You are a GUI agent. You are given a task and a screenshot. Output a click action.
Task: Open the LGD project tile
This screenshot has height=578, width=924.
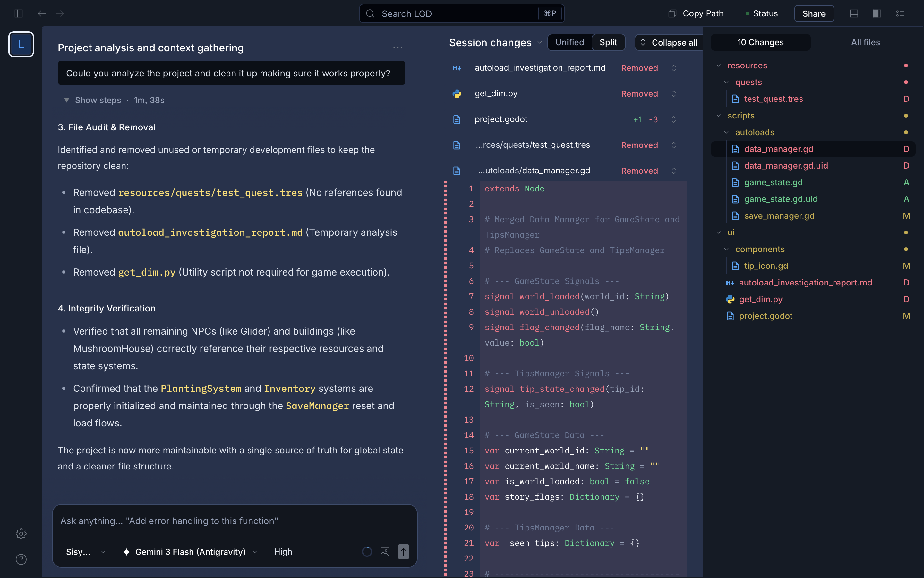(x=21, y=44)
